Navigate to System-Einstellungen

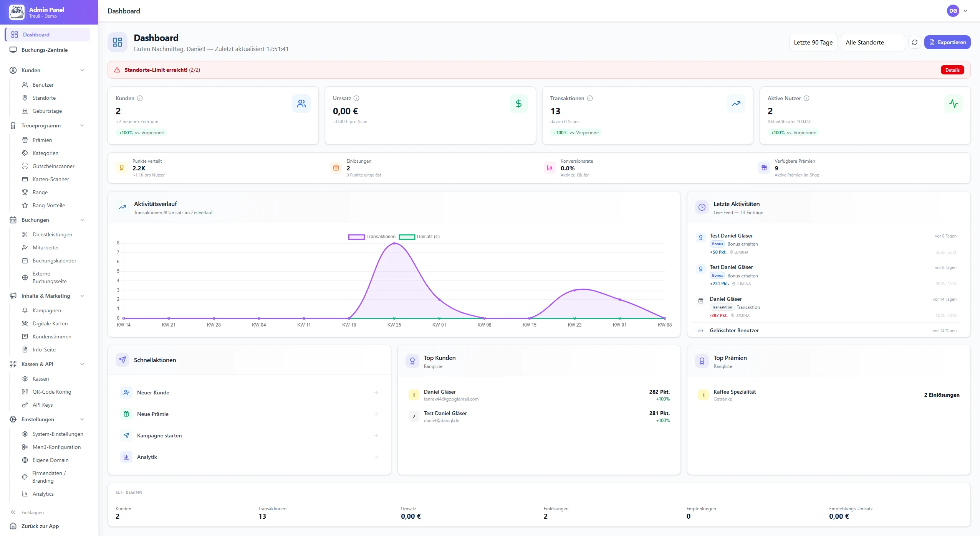click(58, 434)
